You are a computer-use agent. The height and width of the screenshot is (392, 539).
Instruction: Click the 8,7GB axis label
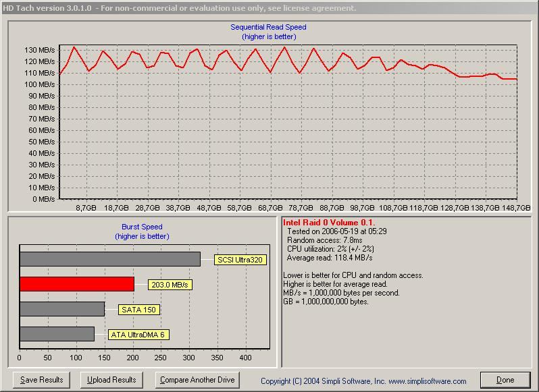[x=86, y=208]
